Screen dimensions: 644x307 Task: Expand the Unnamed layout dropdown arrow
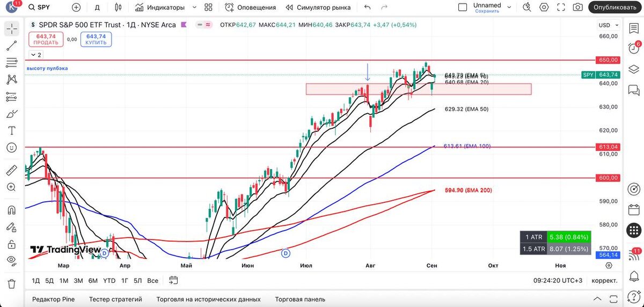[x=510, y=8]
